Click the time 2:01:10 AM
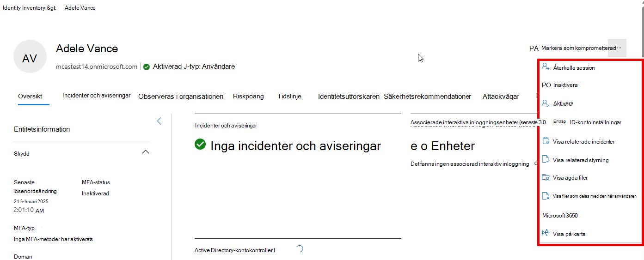The width and height of the screenshot is (644, 260). [x=29, y=210]
